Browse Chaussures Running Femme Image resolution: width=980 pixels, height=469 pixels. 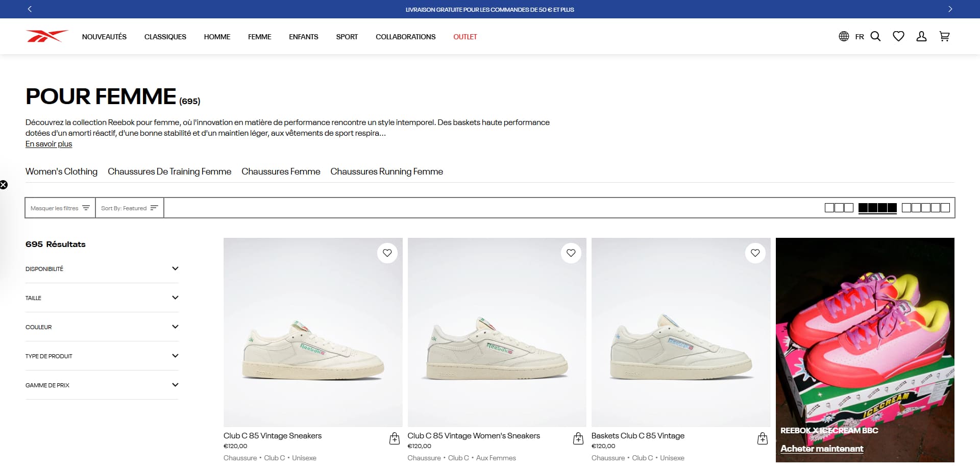point(386,171)
